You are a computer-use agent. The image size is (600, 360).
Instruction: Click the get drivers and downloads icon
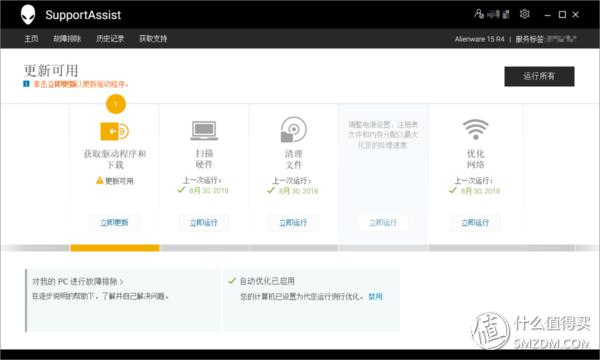[x=114, y=131]
